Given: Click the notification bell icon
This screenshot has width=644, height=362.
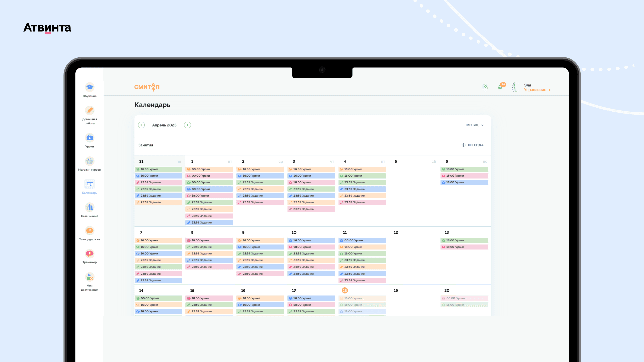Looking at the screenshot, I should 500,87.
